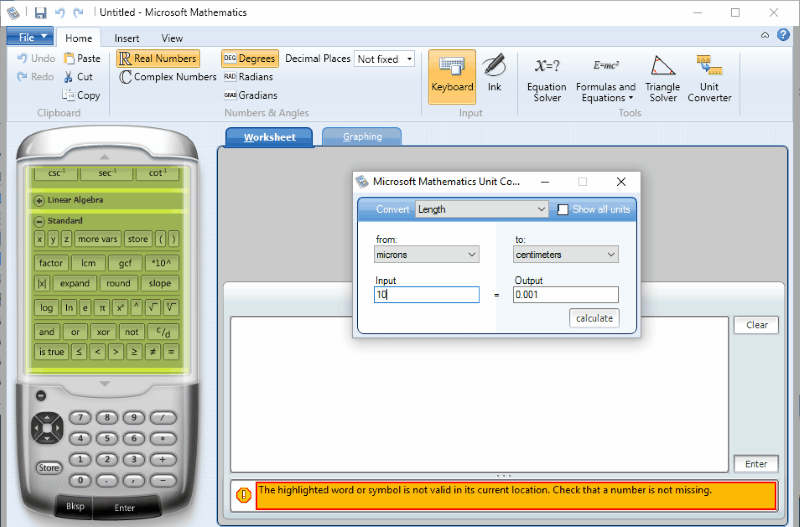The image size is (800, 527).
Task: Open the to units centimeters dropdown
Action: tap(566, 255)
